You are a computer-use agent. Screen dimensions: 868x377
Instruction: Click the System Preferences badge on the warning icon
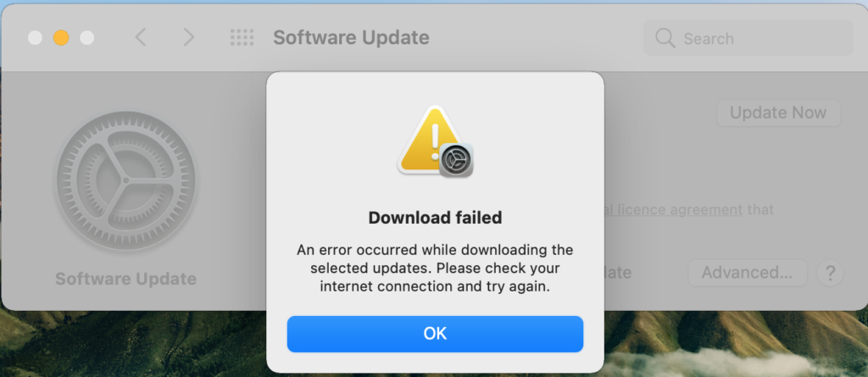tap(456, 160)
